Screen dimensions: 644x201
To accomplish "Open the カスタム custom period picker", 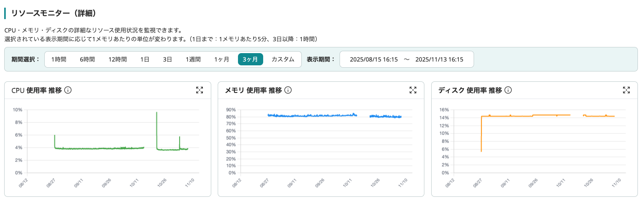I will (283, 59).
